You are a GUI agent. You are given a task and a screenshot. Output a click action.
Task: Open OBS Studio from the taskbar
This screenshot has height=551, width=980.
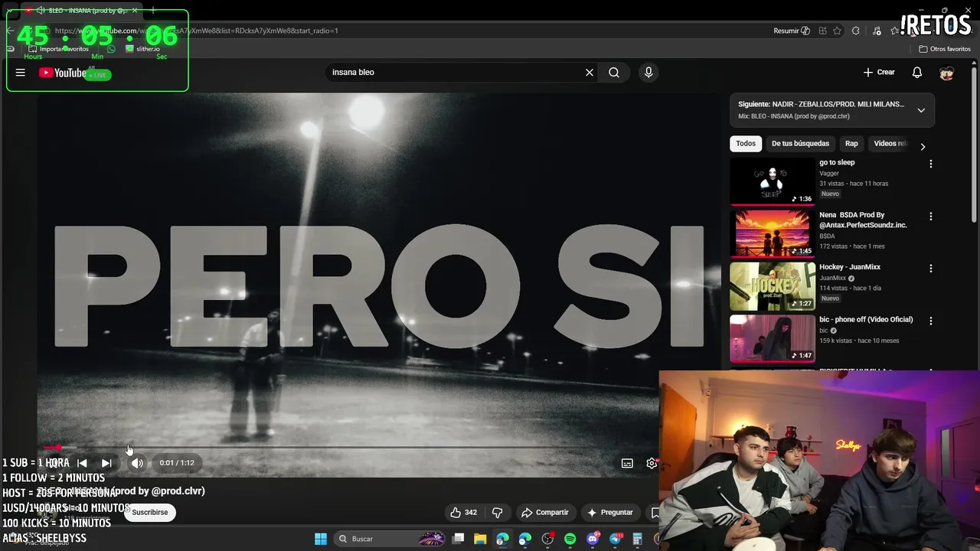point(547,539)
